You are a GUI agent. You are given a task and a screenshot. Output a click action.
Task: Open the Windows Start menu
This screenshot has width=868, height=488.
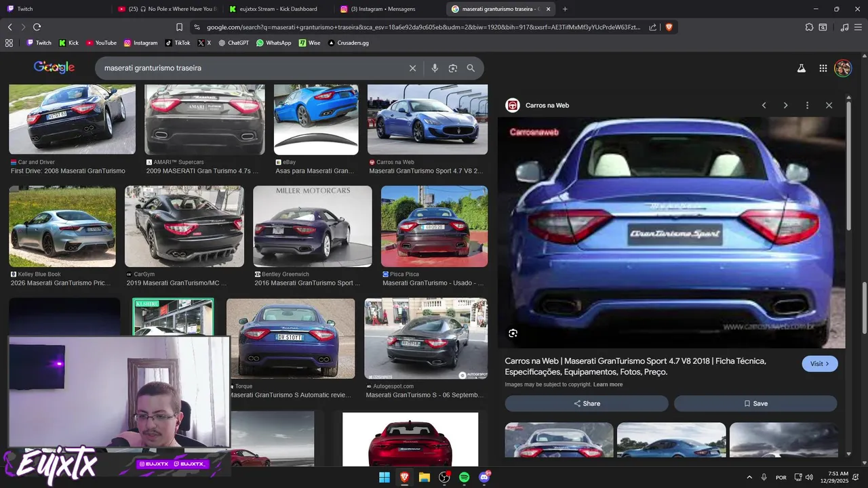coord(384,477)
